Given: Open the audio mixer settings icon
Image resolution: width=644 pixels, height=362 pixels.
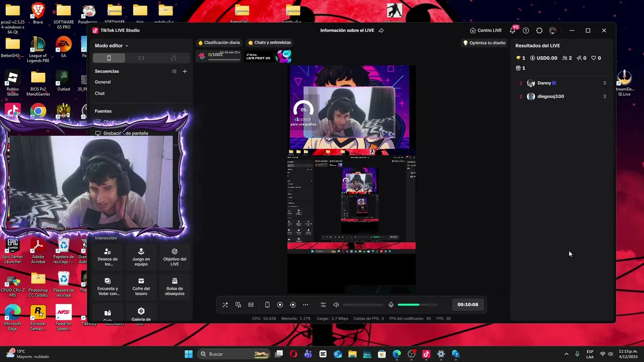Looking at the screenshot, I should [323, 305].
